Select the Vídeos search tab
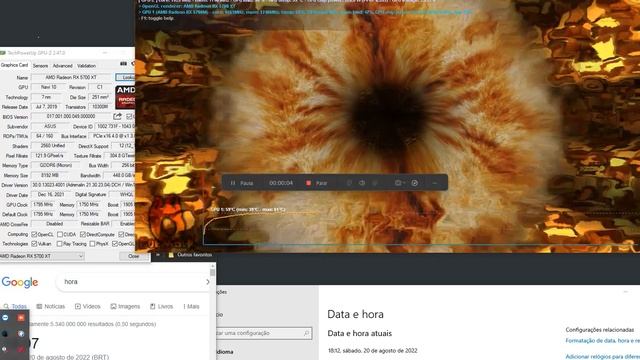This screenshot has height=360, width=640. coord(87,307)
